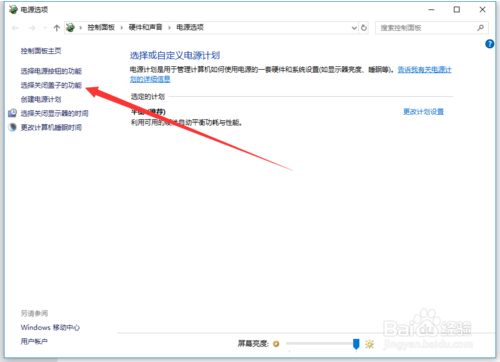Open 选择关闭盖子的功能 link
This screenshot has height=362, width=500.
coord(51,85)
